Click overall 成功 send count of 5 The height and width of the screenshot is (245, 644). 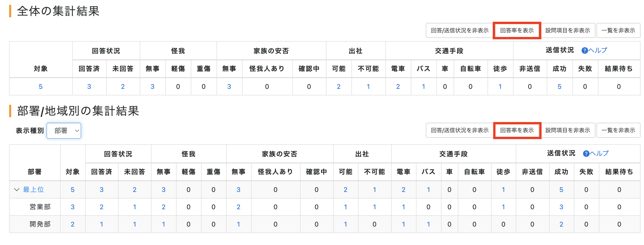pyautogui.click(x=559, y=86)
